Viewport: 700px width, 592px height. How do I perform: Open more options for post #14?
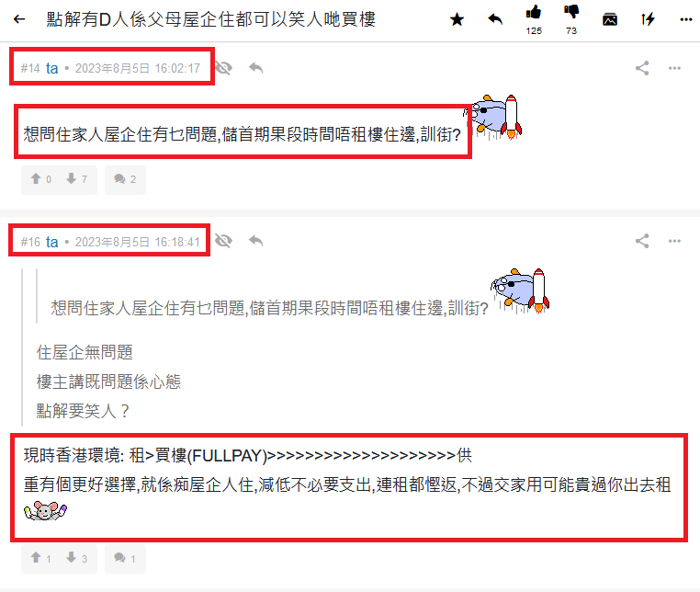674,68
